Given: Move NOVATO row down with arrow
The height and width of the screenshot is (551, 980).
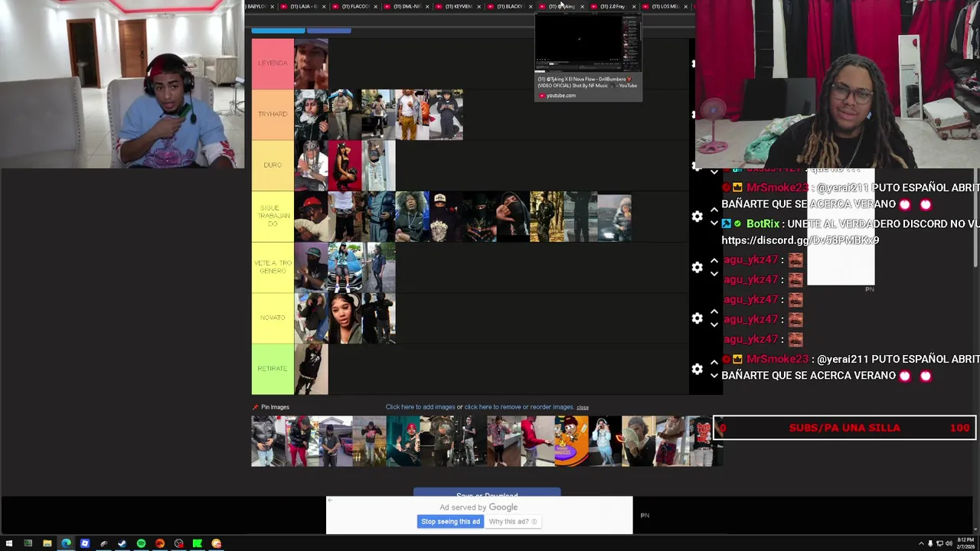Looking at the screenshot, I should tap(714, 324).
